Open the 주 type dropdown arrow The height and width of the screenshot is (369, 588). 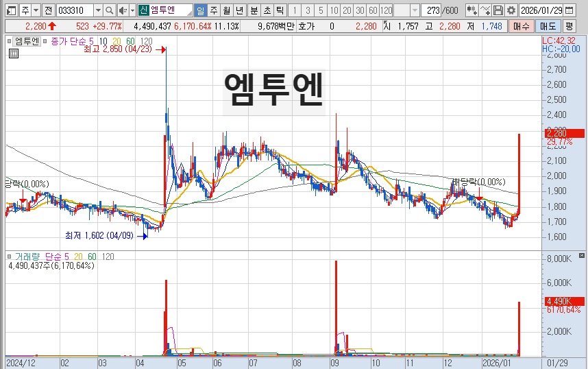click(36, 10)
